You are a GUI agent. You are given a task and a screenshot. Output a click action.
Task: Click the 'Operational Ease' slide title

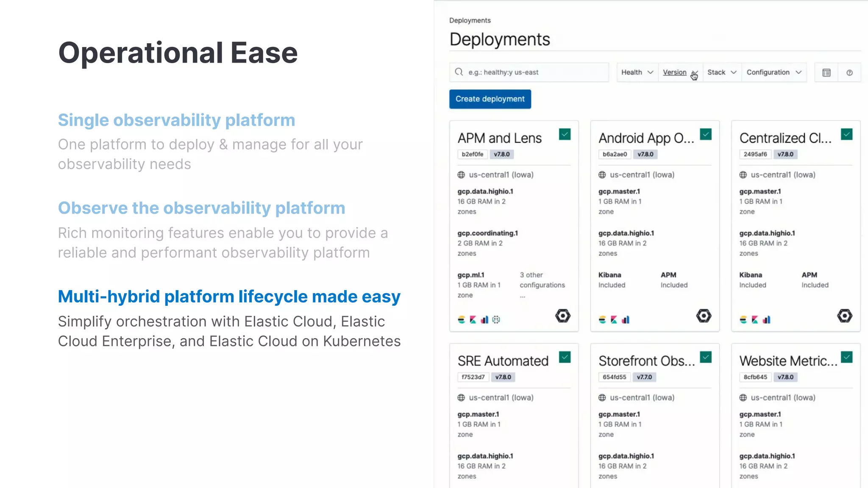pos(178,53)
